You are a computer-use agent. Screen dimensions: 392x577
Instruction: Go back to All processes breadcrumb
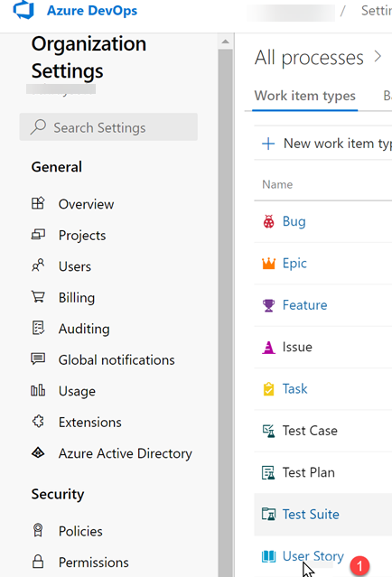click(x=309, y=58)
